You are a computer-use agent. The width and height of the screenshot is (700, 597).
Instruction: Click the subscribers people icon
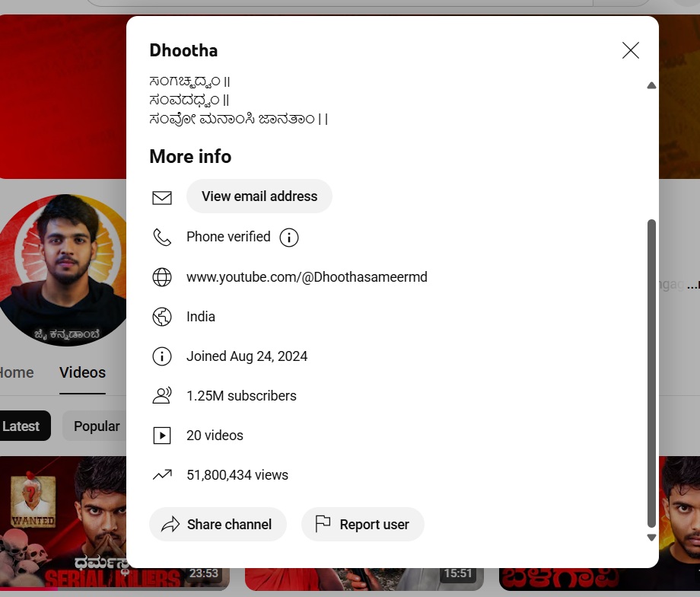click(162, 396)
